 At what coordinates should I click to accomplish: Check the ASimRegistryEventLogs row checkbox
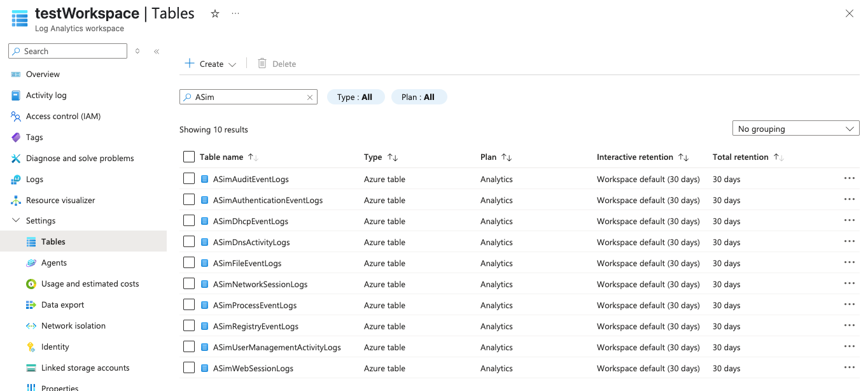point(189,325)
